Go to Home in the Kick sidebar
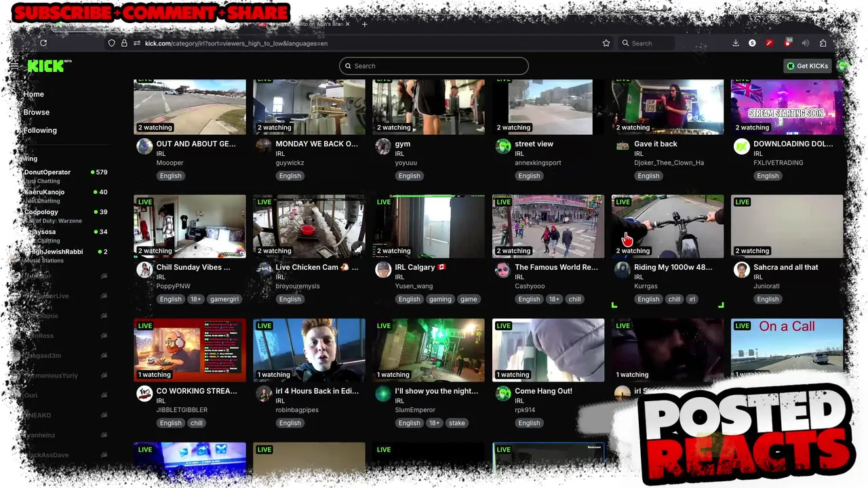This screenshot has height=488, width=868. point(33,94)
